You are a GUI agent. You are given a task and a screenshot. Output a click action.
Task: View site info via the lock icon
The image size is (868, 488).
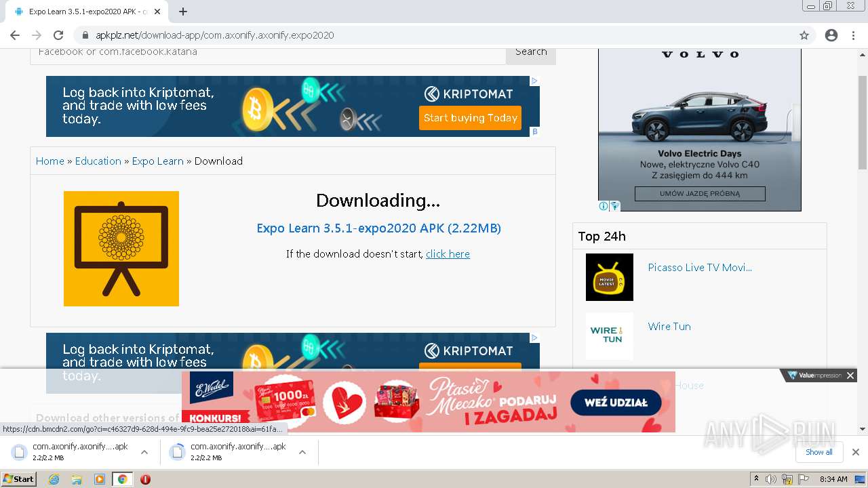click(x=85, y=35)
